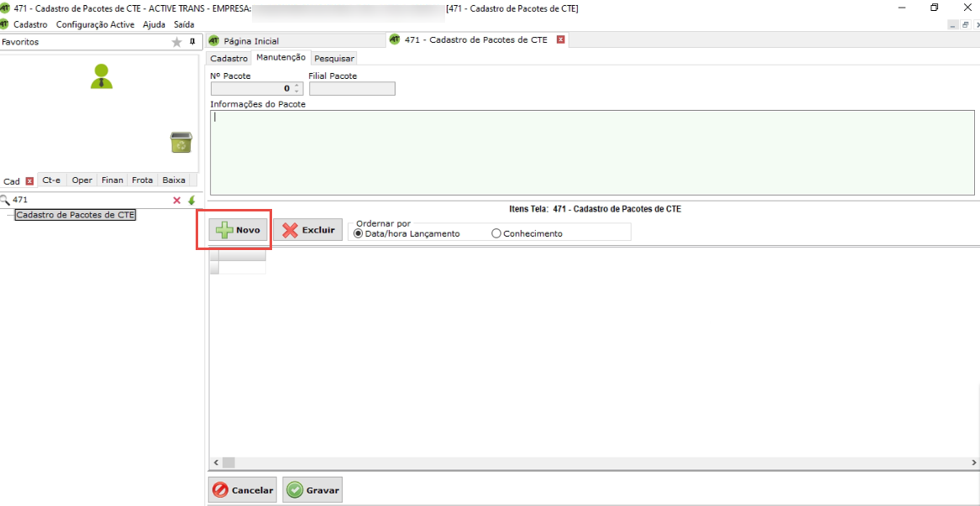Switch to the Pesquisar tab

tap(334, 59)
